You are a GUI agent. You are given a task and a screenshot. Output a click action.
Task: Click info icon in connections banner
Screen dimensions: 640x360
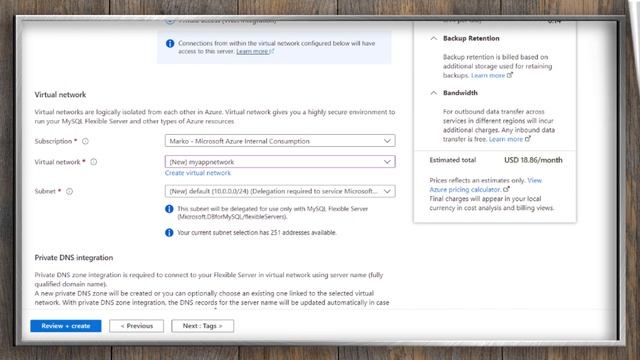(170, 44)
